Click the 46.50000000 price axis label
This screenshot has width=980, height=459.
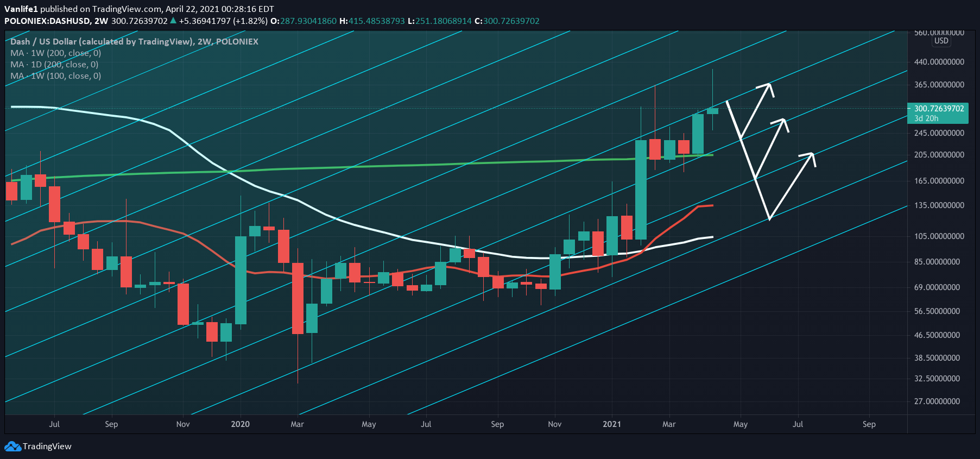tap(937, 335)
